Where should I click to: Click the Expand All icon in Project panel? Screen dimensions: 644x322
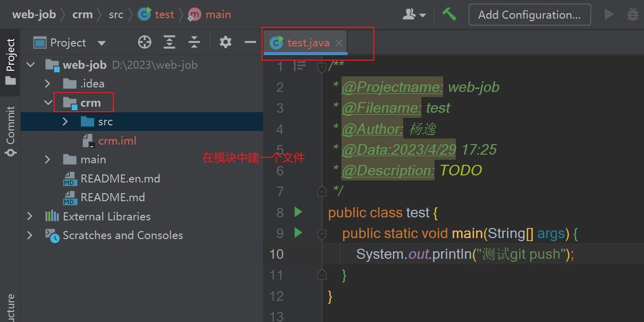[169, 42]
